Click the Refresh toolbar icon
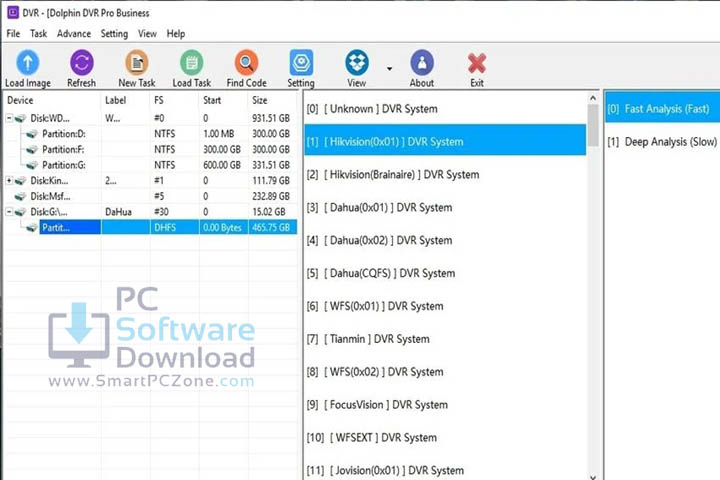The width and height of the screenshot is (720, 480). point(82,63)
